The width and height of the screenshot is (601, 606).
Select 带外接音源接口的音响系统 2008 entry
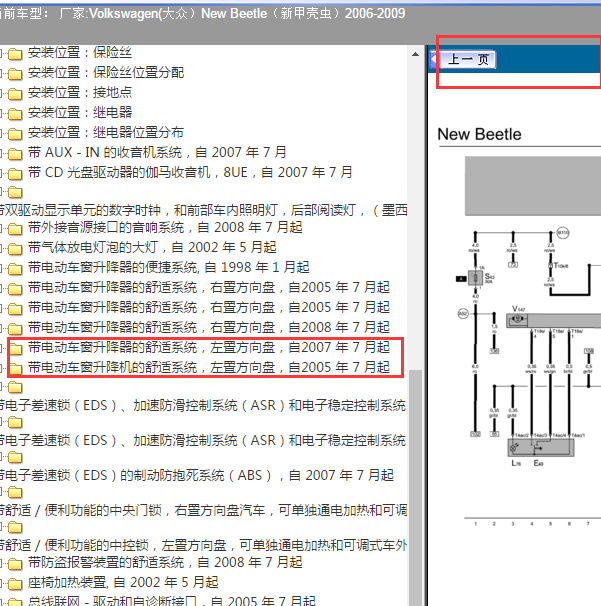click(165, 227)
